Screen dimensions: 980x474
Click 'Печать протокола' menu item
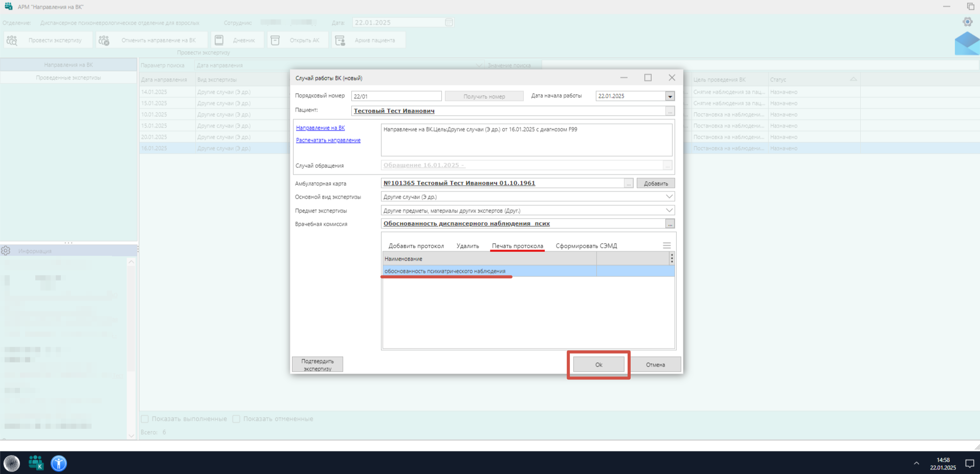pyautogui.click(x=518, y=246)
